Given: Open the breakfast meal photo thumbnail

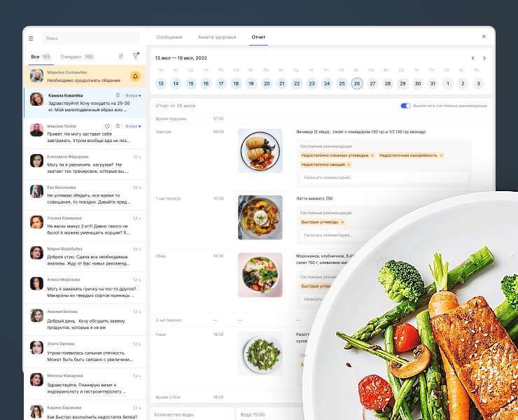Looking at the screenshot, I should click(x=260, y=150).
